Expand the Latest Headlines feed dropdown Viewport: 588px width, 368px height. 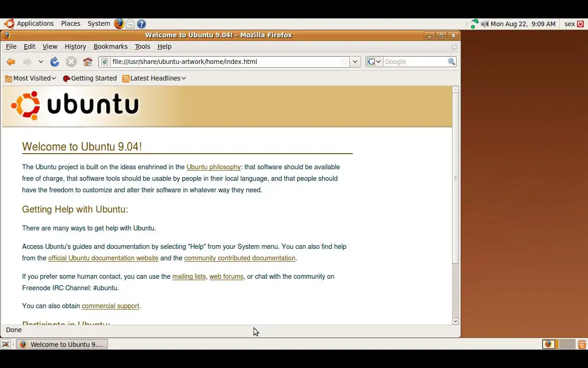(x=154, y=78)
